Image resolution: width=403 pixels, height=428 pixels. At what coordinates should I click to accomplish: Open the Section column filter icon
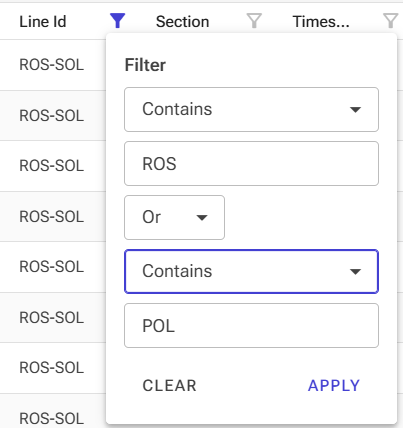254,21
